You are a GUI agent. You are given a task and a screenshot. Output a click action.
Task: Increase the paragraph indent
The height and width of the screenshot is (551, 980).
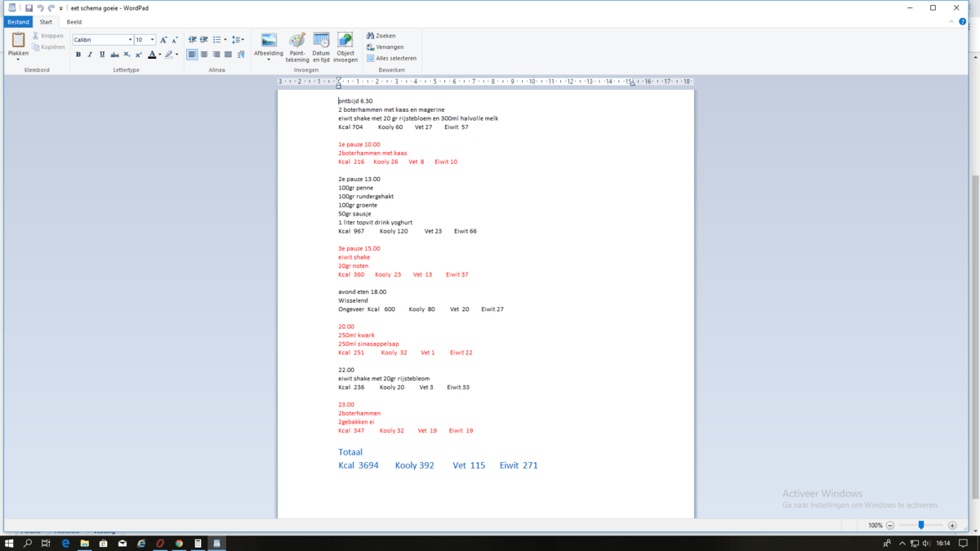[x=204, y=40]
